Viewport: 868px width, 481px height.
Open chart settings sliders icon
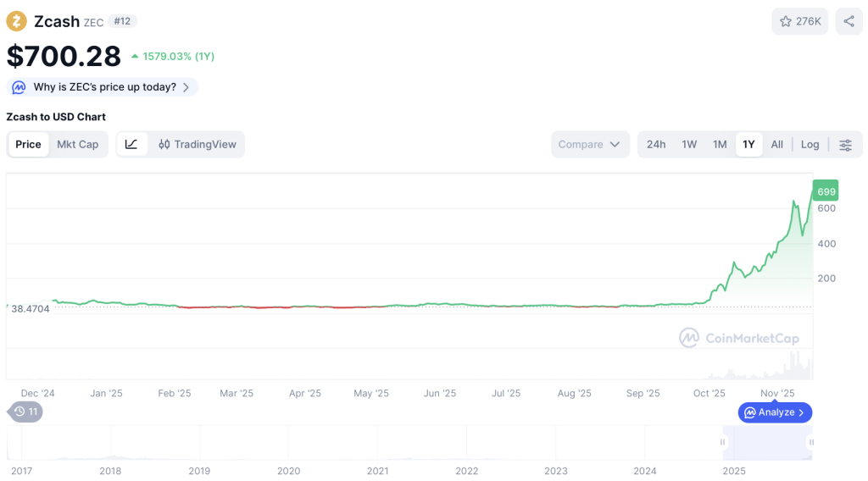click(845, 145)
